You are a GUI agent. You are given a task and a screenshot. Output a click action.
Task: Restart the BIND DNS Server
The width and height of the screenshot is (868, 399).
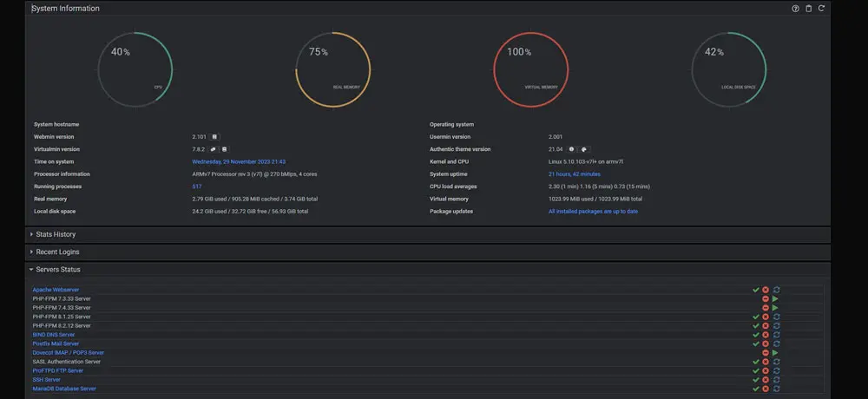point(776,335)
